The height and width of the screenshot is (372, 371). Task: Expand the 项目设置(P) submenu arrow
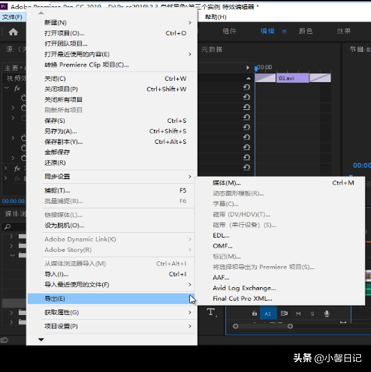(190, 326)
